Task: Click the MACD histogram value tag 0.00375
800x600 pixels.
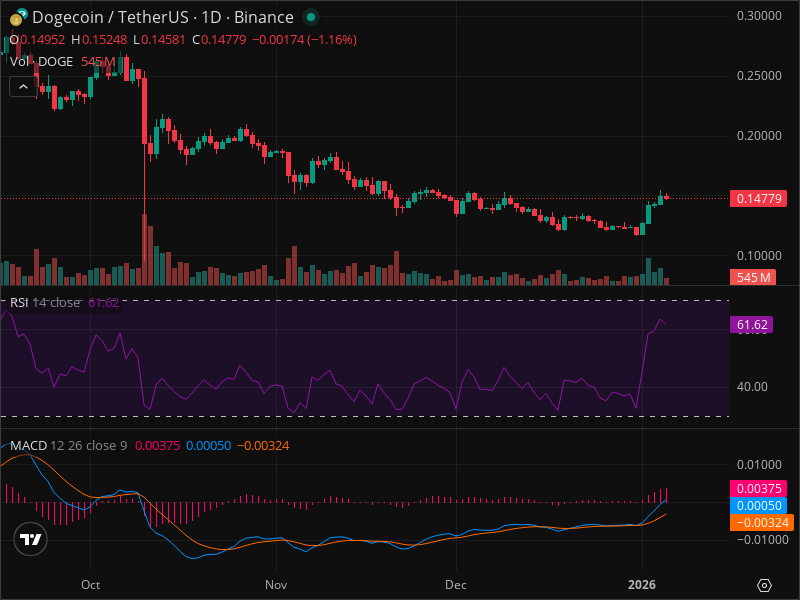Action: 759,488
